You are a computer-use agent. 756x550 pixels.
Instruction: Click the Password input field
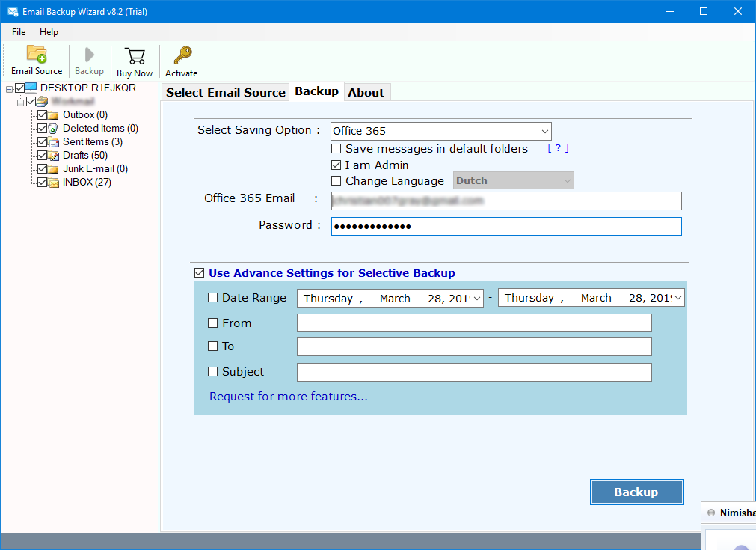506,226
